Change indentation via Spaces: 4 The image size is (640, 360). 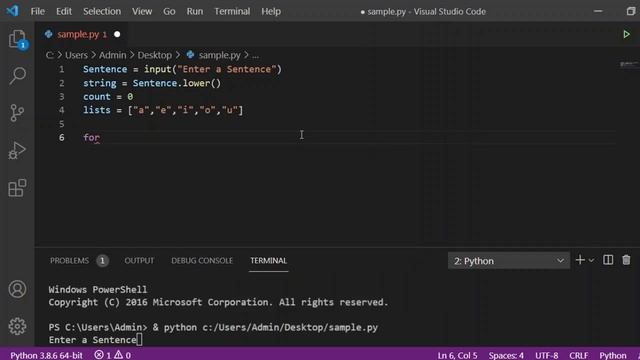click(506, 355)
